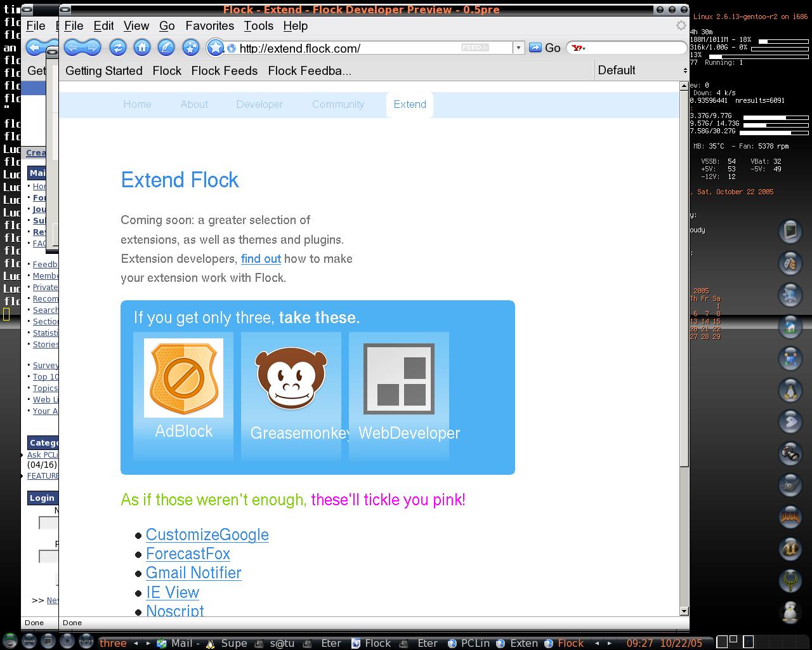The image size is (812, 650).
Task: Click the Player launcher in the panel
Action: (x=86, y=641)
